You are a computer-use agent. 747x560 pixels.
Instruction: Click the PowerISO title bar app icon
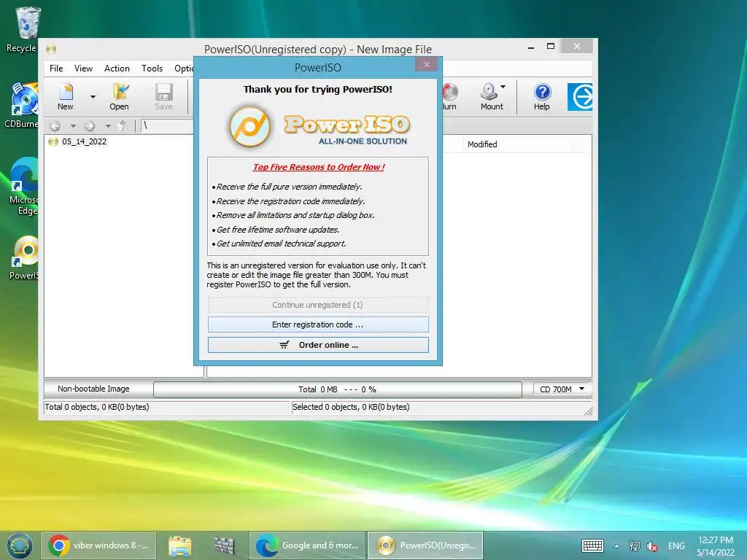point(51,49)
